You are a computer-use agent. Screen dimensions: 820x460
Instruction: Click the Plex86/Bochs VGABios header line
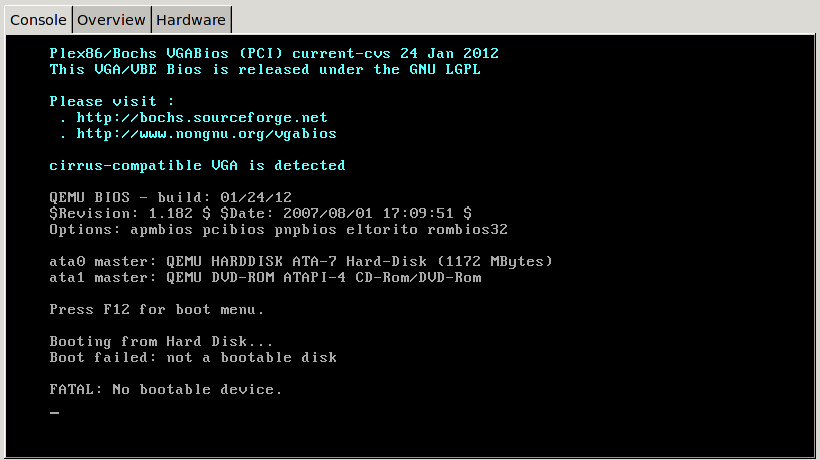(274, 53)
